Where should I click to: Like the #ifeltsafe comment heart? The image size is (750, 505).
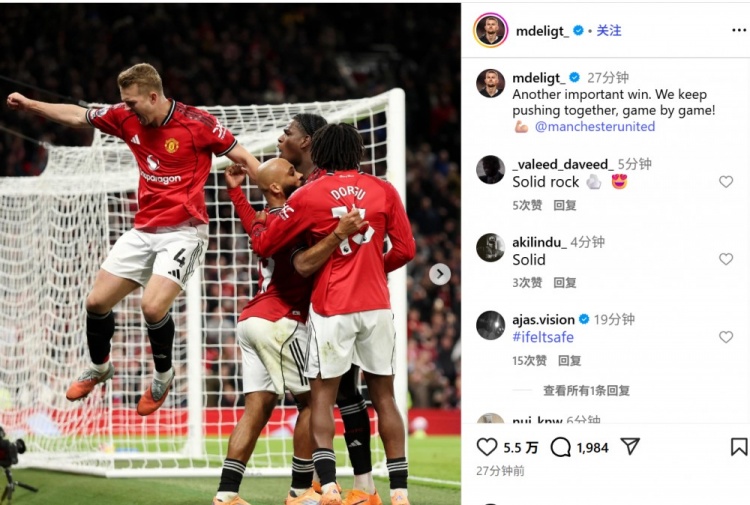[x=726, y=337]
